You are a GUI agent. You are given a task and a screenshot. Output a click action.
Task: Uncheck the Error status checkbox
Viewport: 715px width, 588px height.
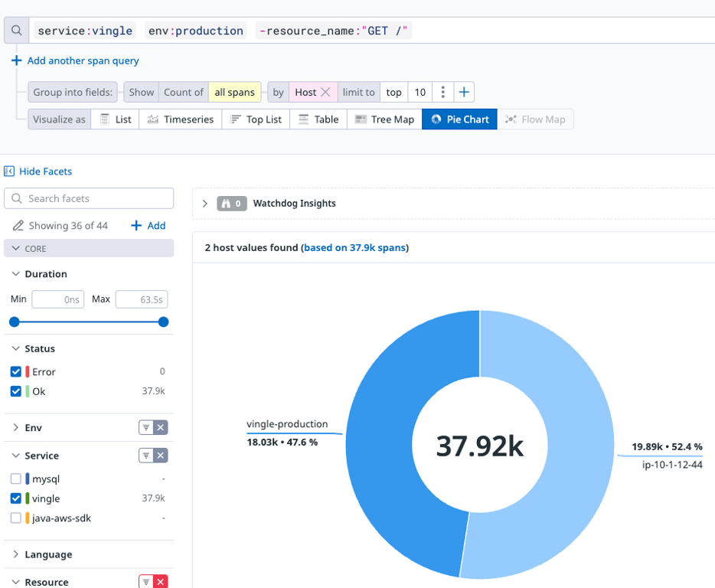point(16,372)
